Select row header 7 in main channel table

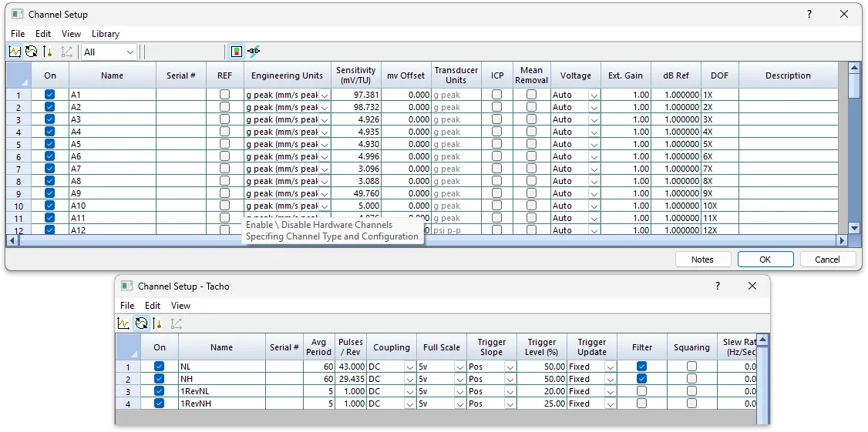coord(19,169)
